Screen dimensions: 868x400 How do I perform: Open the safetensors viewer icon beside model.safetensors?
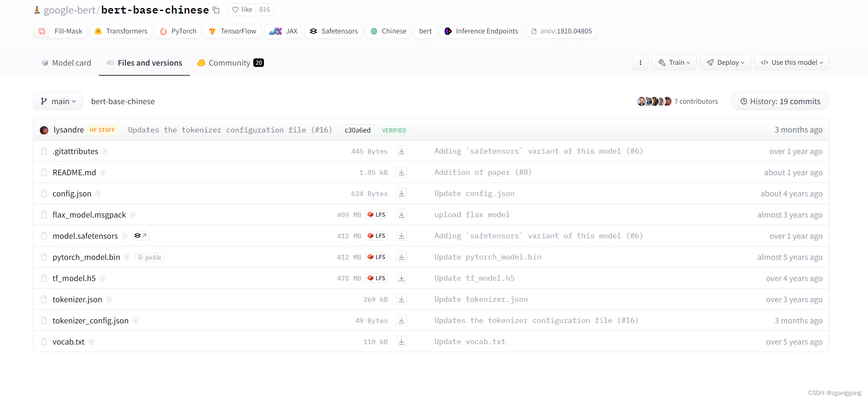140,236
